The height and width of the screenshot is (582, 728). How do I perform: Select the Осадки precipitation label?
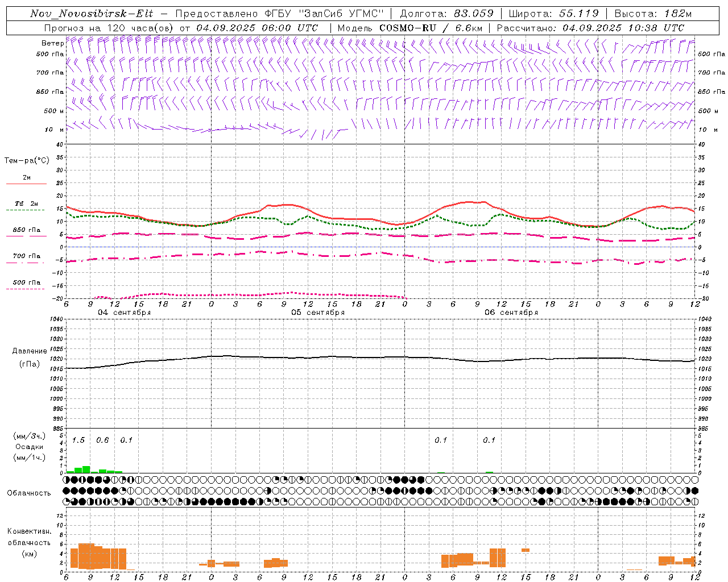click(x=28, y=447)
